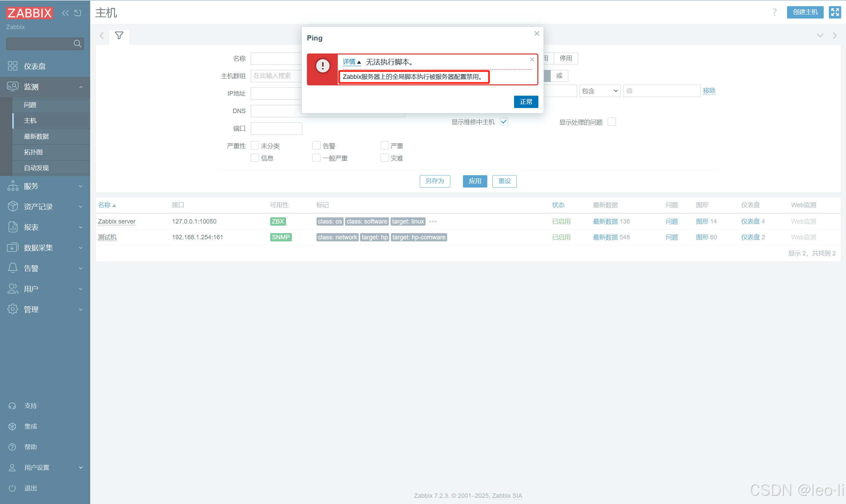Image resolution: width=846 pixels, height=504 pixels.
Task: Click the OK button in Ping dialog
Action: [x=526, y=102]
